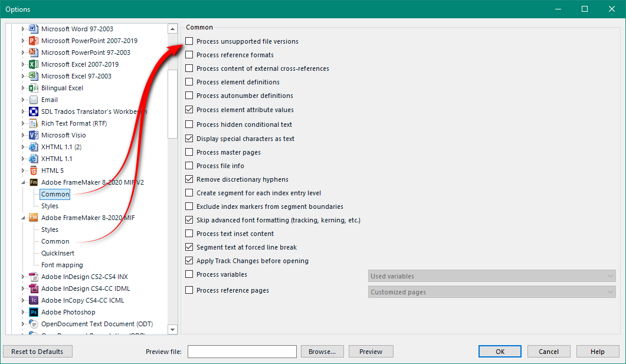The image size is (626, 364).
Task: Expand the Adobe Photoshop tree node
Action: tap(23, 312)
